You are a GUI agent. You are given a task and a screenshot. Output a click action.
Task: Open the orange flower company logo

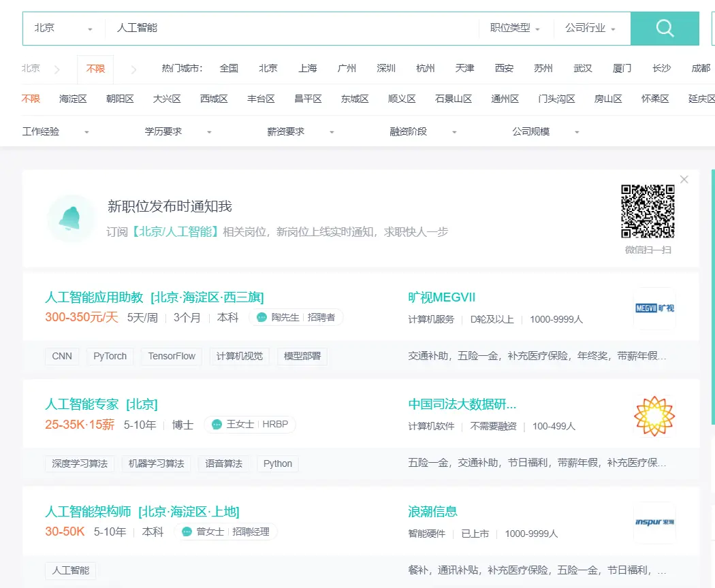point(654,416)
